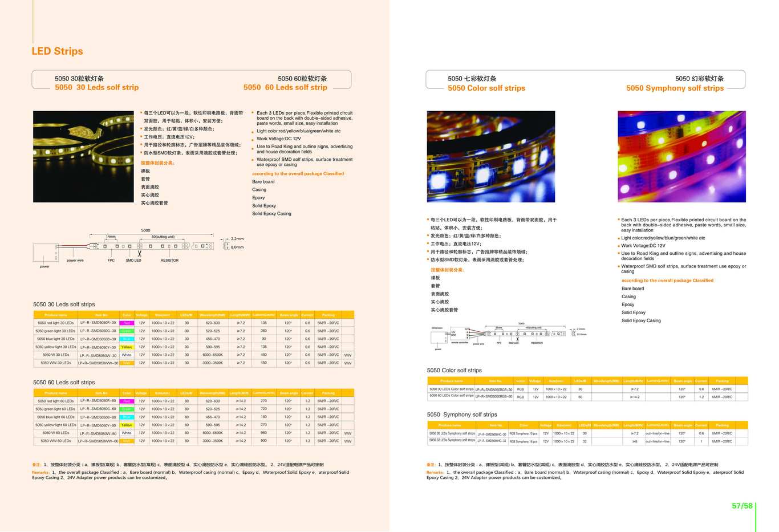
Task: Select row '5050 30 LEDs Color solf strips'
Action: (x=587, y=389)
